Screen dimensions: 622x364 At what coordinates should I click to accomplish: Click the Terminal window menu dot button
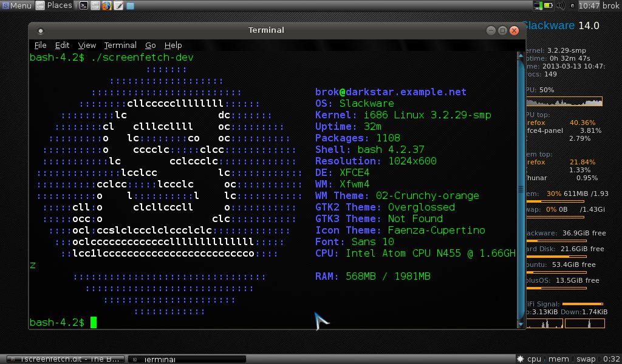tap(40, 31)
